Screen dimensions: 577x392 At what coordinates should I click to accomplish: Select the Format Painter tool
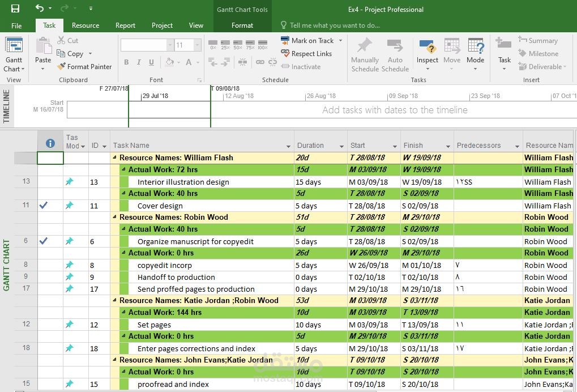[84, 67]
